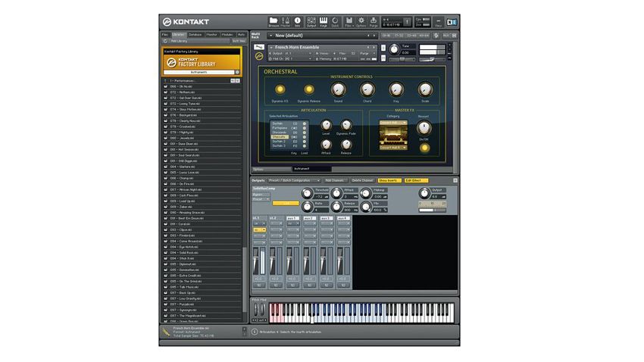Open the View size menu

coord(438,22)
